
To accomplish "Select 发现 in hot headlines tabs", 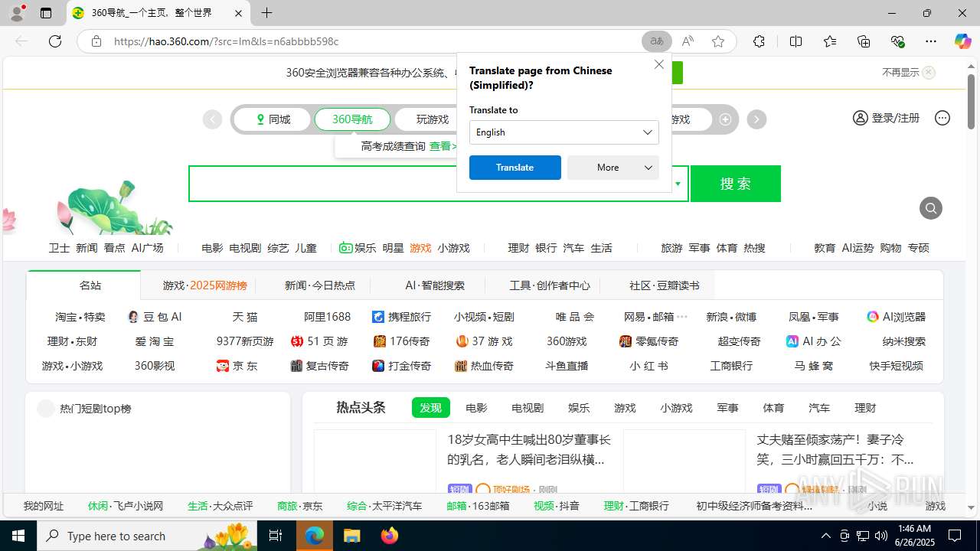I will pos(430,408).
